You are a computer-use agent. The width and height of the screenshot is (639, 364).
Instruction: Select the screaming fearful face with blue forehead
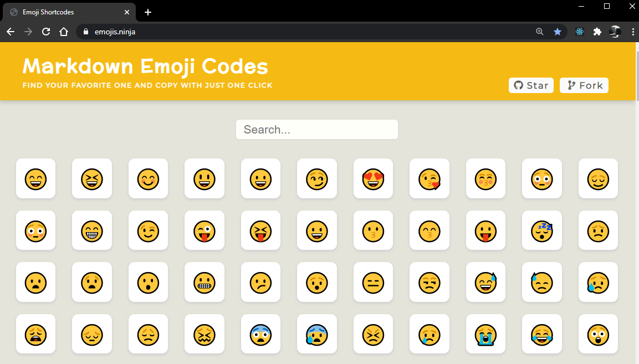pyautogui.click(x=260, y=334)
